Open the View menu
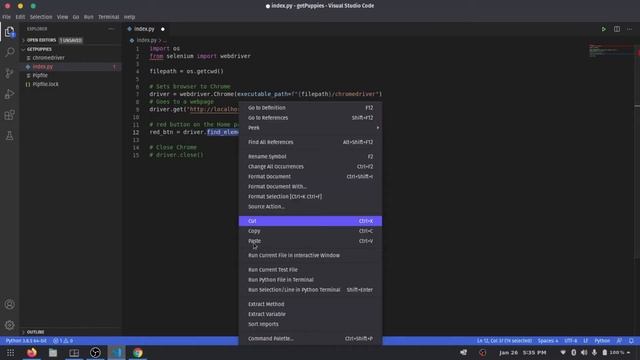 pos(62,17)
